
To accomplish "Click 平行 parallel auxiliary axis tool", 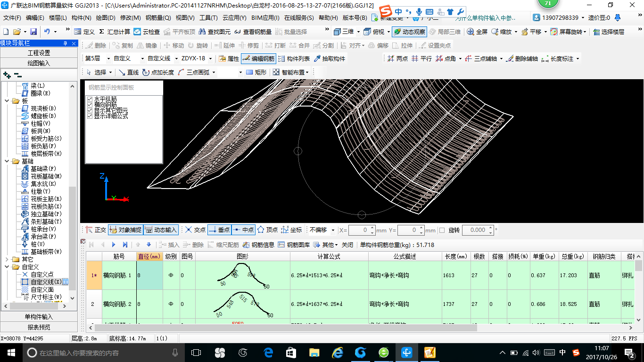I will click(421, 58).
